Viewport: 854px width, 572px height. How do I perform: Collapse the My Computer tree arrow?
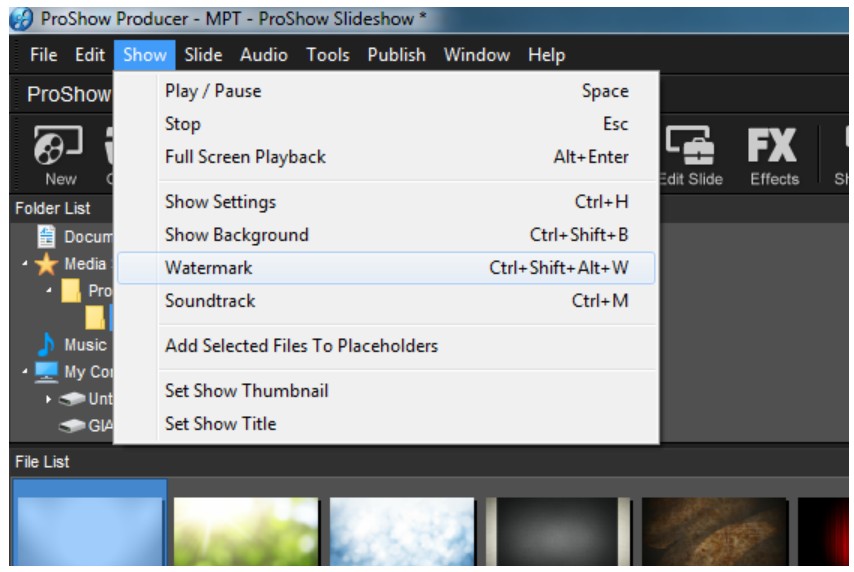25,372
